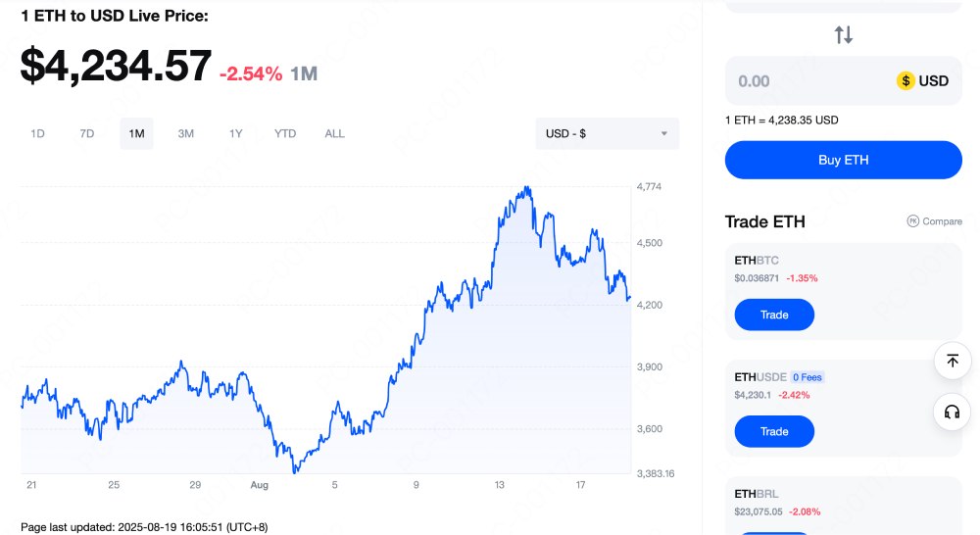This screenshot has height=535, width=980.
Task: Open the USD - $ currency dropdown
Action: (x=607, y=133)
